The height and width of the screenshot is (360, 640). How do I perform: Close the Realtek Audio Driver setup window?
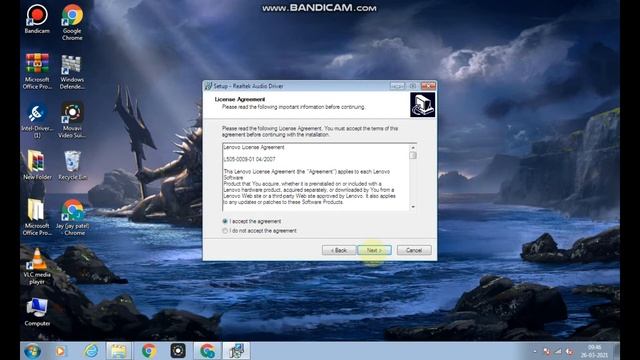428,86
